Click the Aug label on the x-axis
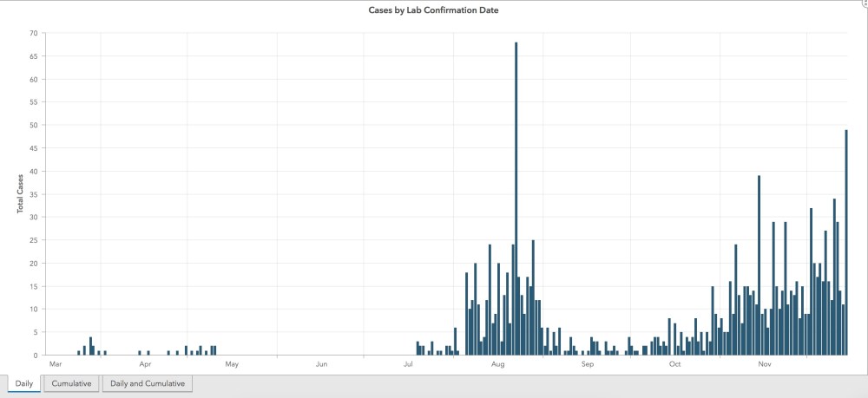 [498, 364]
